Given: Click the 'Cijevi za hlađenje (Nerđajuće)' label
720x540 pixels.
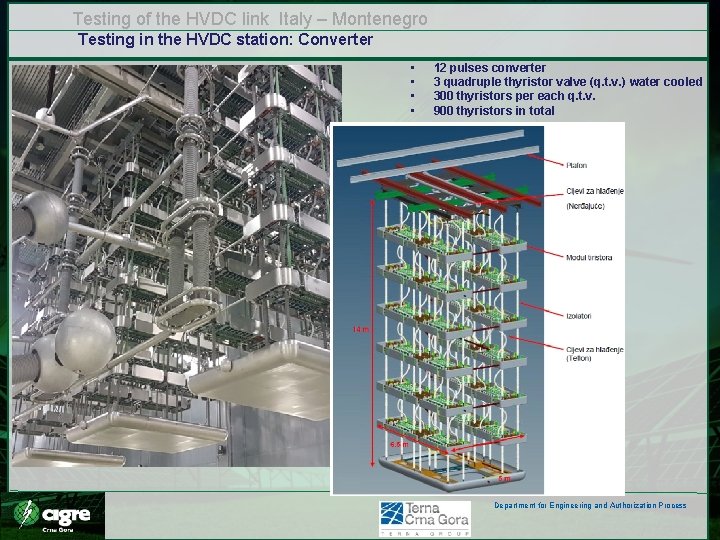Looking at the screenshot, I should [595, 198].
